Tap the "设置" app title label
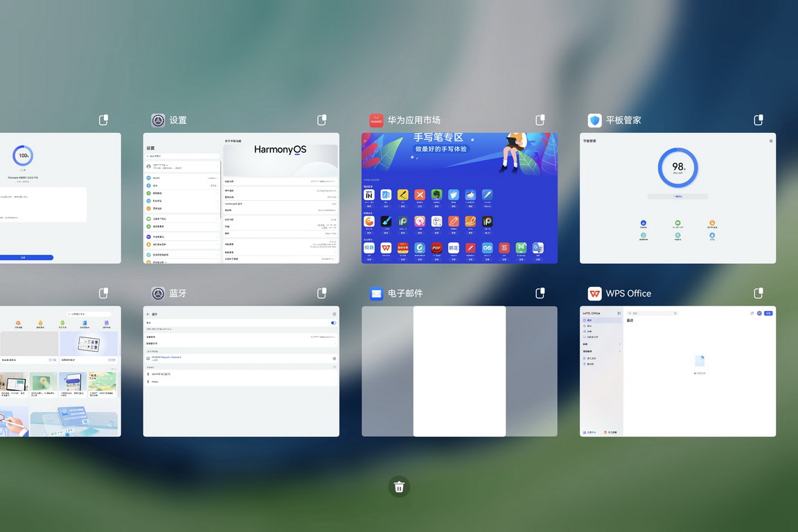The height and width of the screenshot is (532, 798). (x=178, y=120)
